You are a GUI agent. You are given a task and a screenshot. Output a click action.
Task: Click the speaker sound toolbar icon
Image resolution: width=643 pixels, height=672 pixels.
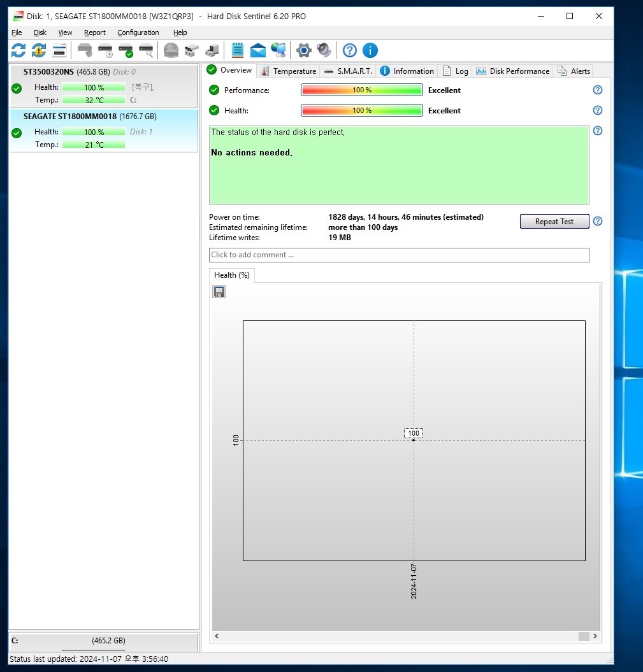click(324, 50)
